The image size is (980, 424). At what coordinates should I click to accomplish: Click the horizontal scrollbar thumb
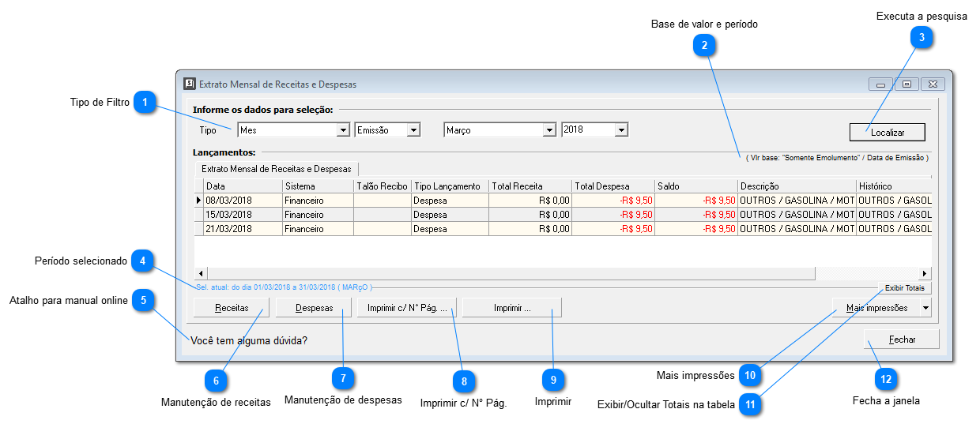[511, 273]
